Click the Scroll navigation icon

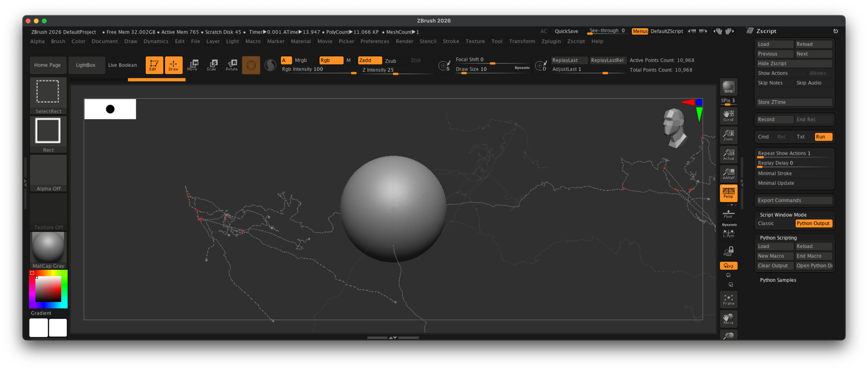click(728, 116)
